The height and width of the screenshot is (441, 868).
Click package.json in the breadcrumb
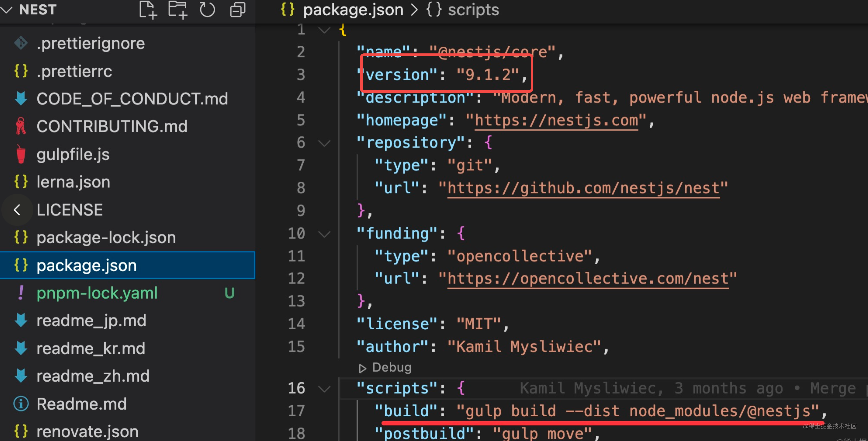pos(353,10)
